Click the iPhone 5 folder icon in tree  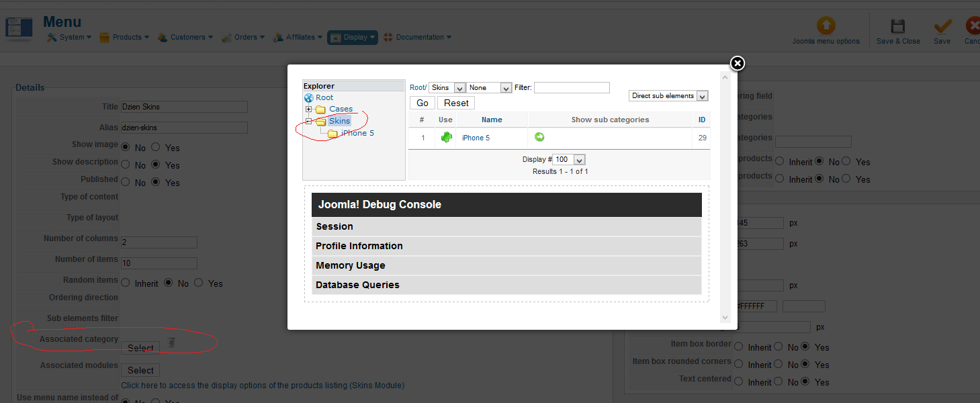point(332,134)
